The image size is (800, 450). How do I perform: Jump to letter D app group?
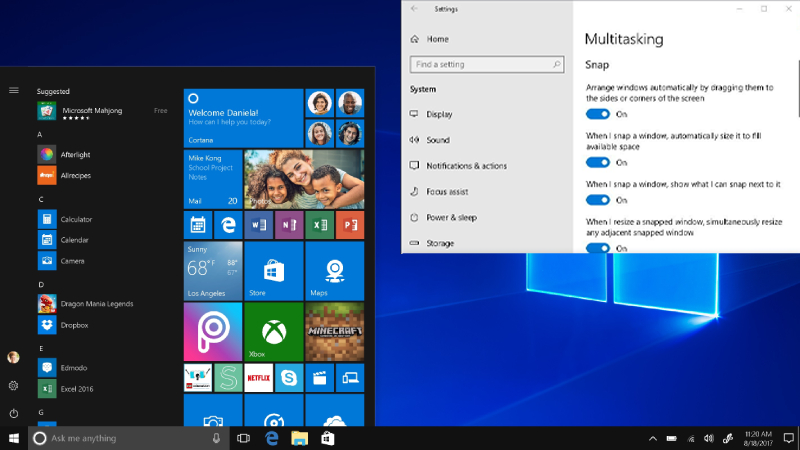(41, 285)
